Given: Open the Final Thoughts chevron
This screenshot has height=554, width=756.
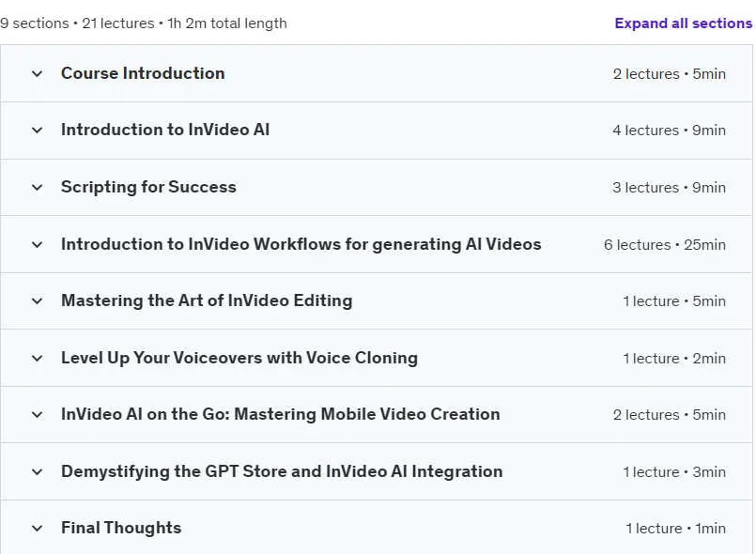Looking at the screenshot, I should (38, 529).
